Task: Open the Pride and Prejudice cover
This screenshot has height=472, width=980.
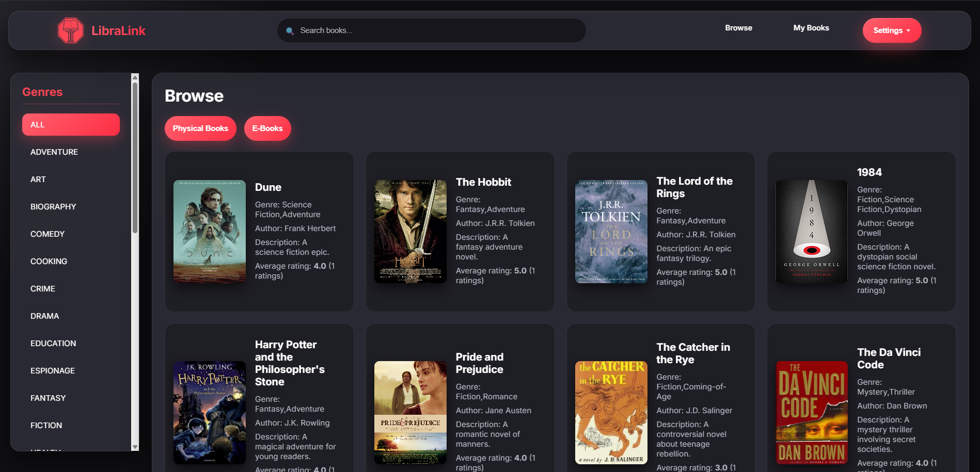Action: [x=410, y=413]
